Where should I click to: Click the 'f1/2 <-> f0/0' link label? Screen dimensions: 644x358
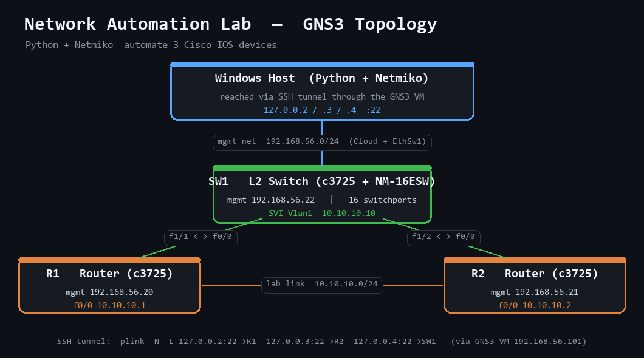[444, 238]
